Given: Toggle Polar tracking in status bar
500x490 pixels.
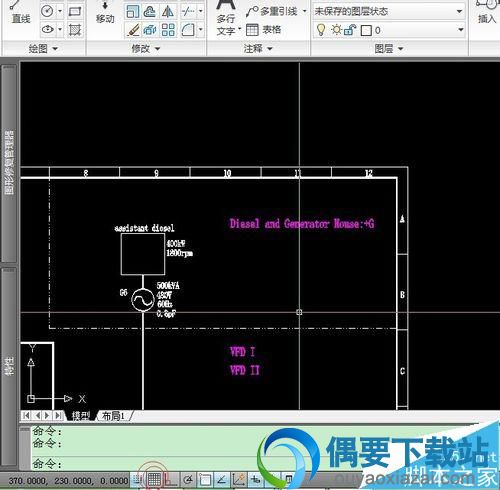Looking at the screenshot, I should tap(188, 480).
